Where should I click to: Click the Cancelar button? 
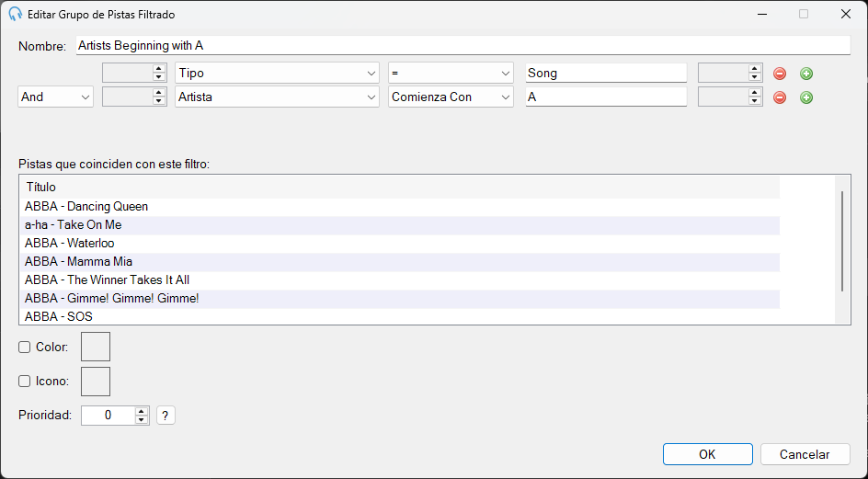[x=805, y=454]
